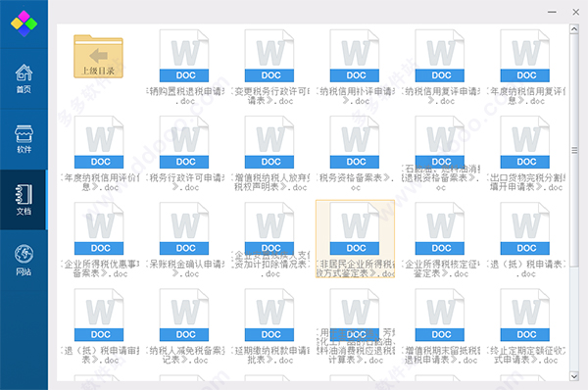Open the 税务资格备案表 doc file

355,154
